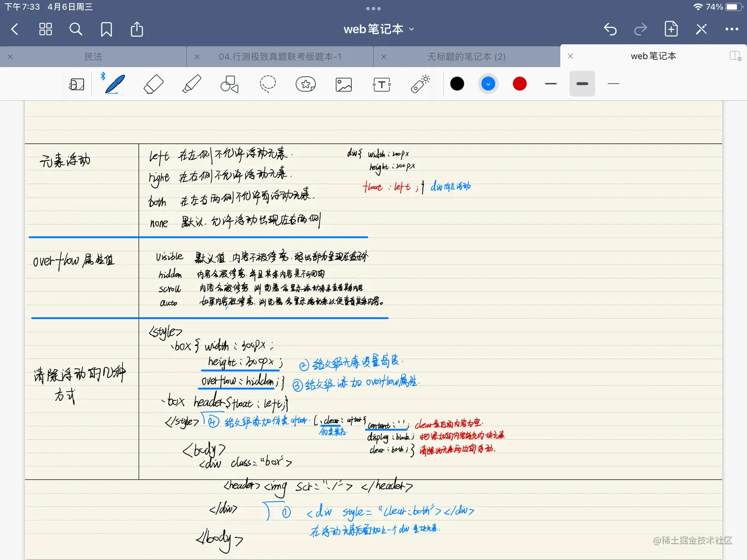
Task: Choose the red pen color
Action: pyautogui.click(x=520, y=84)
